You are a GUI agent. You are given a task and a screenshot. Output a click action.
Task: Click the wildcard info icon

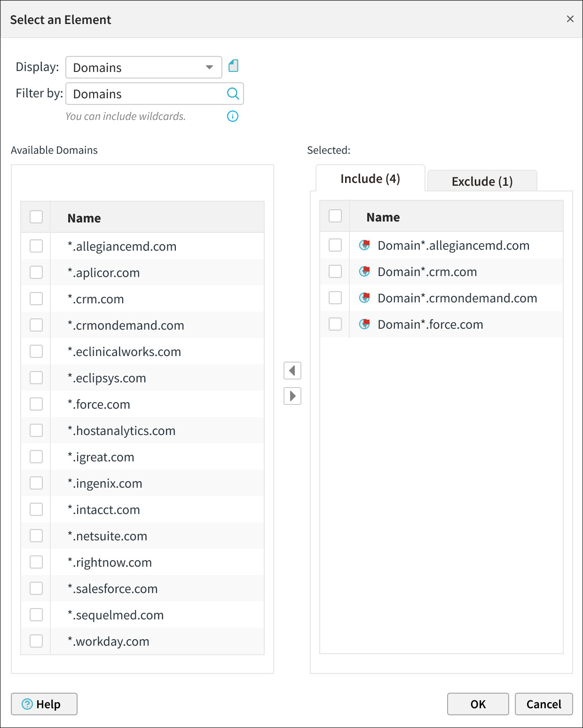pos(233,116)
